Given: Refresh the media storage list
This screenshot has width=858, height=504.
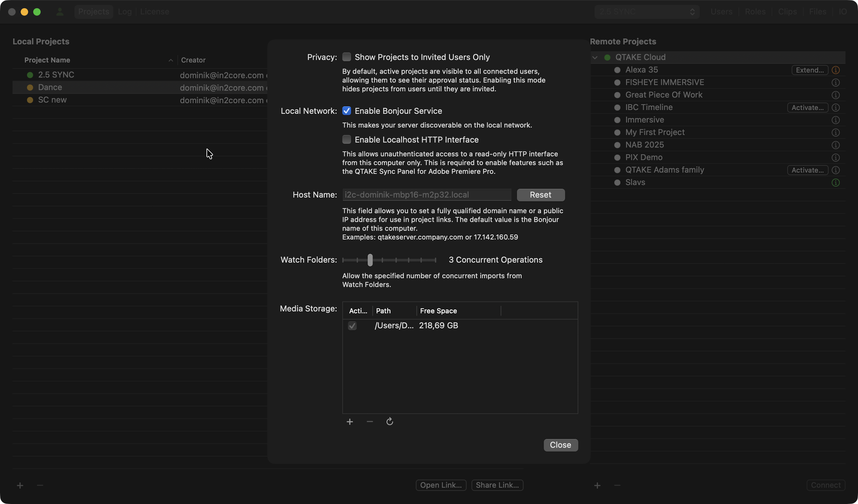Looking at the screenshot, I should [389, 422].
